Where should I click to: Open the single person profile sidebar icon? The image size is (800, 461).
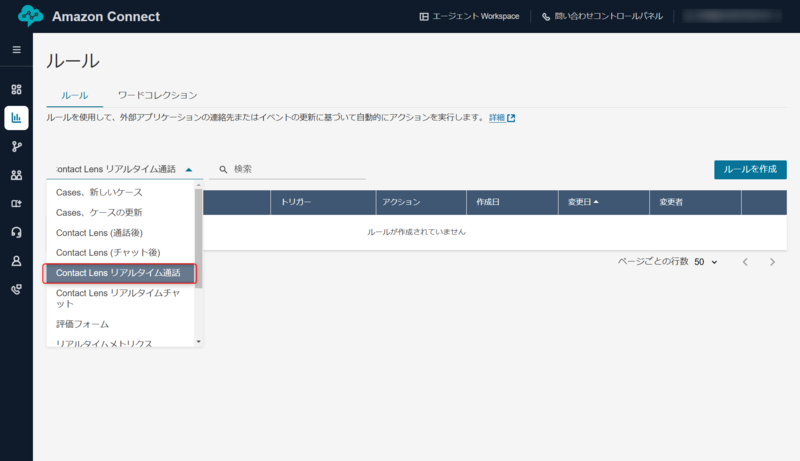click(x=16, y=261)
